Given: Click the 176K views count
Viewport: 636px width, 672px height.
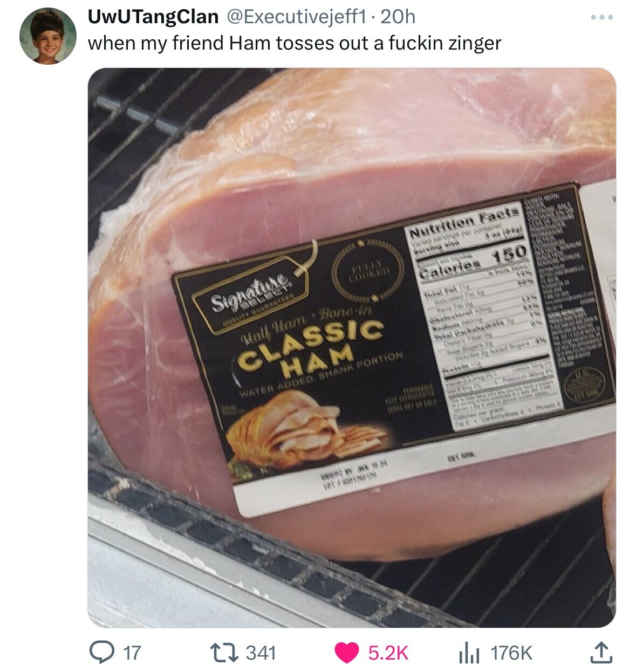Looking at the screenshot, I should [510, 653].
